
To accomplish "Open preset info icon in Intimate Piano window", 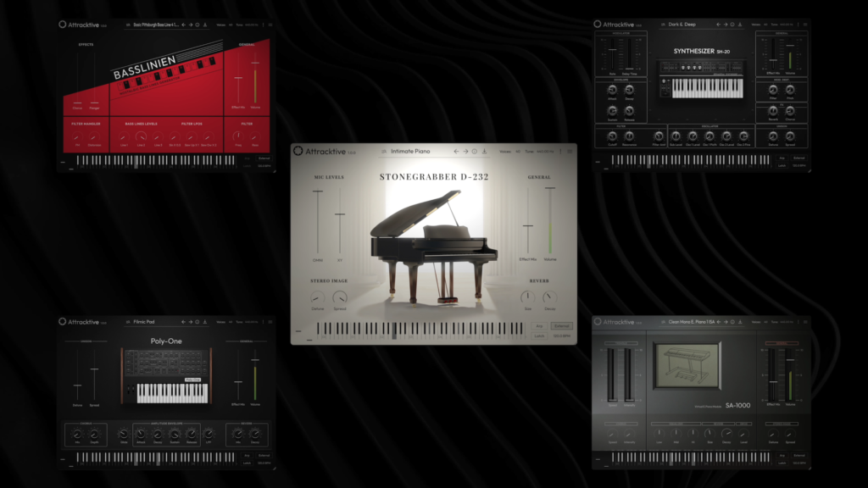I will (475, 152).
